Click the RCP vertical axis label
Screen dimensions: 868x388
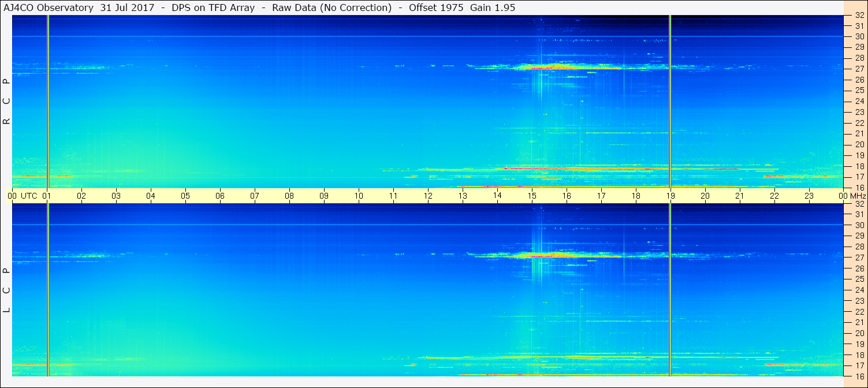click(x=6, y=102)
